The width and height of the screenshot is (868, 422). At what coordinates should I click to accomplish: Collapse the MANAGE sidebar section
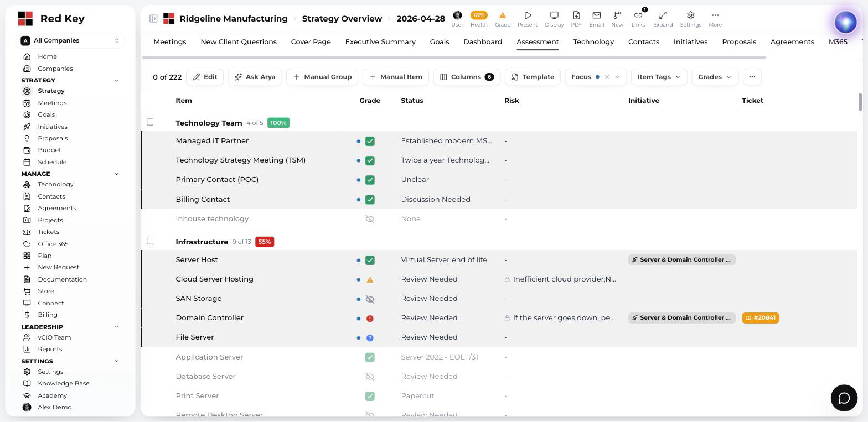tap(116, 174)
